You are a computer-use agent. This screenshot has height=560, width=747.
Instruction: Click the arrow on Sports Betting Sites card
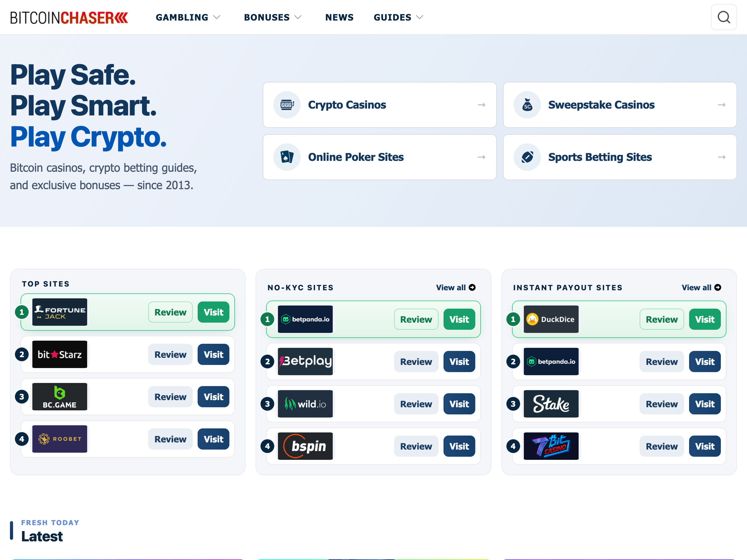coord(722,157)
